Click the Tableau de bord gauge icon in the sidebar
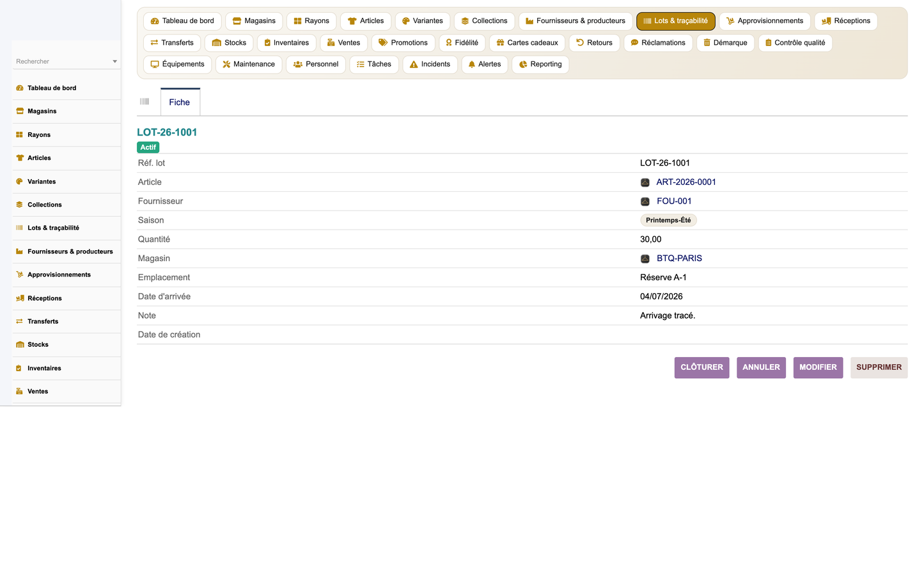Image resolution: width=924 pixels, height=572 pixels. [x=20, y=88]
